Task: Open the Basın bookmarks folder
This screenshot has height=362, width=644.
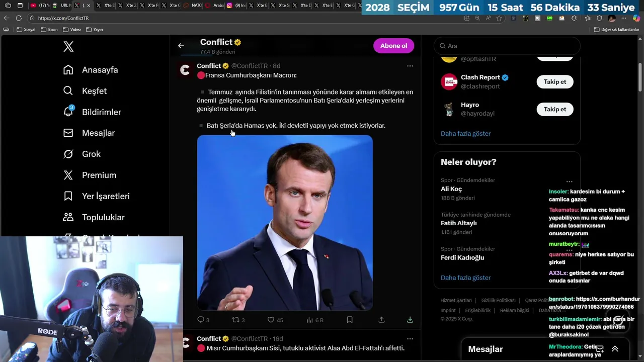Action: coord(49,30)
